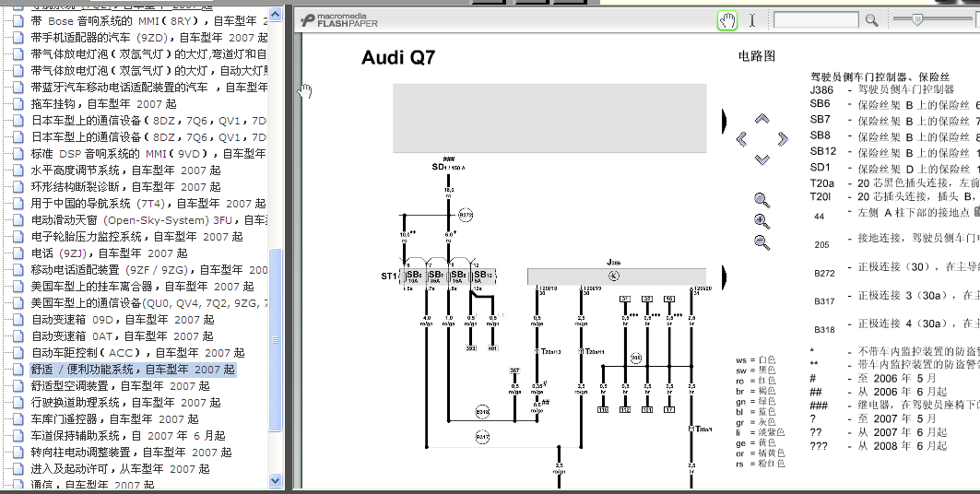Click the search magnifier button in toolbar
Screen dimensions: 980x494
(x=871, y=20)
